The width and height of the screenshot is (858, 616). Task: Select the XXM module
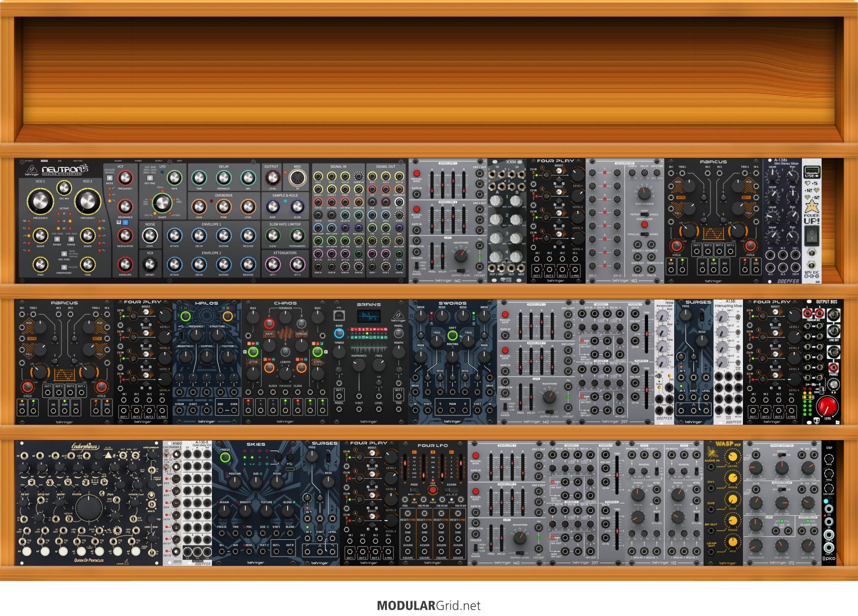coord(507,221)
